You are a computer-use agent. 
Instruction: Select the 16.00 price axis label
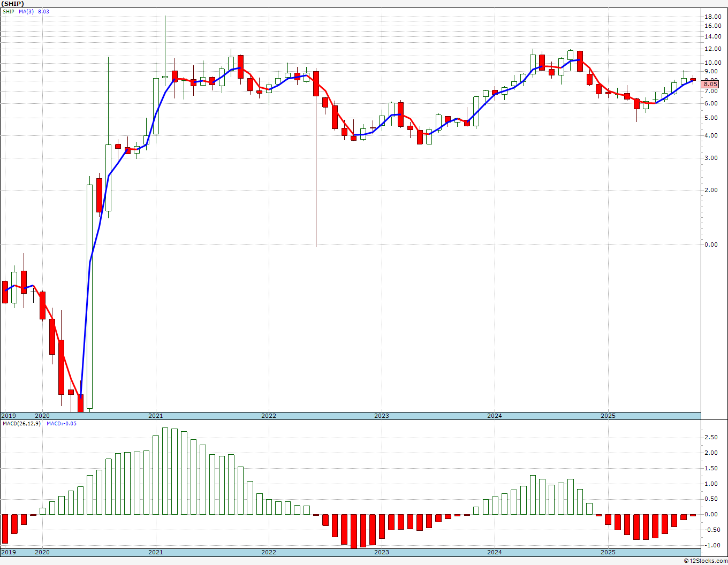pyautogui.click(x=712, y=26)
